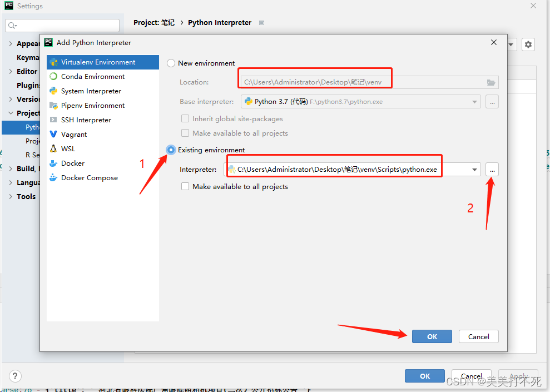Expand the Editor settings node
This screenshot has width=550, height=392.
(11, 72)
